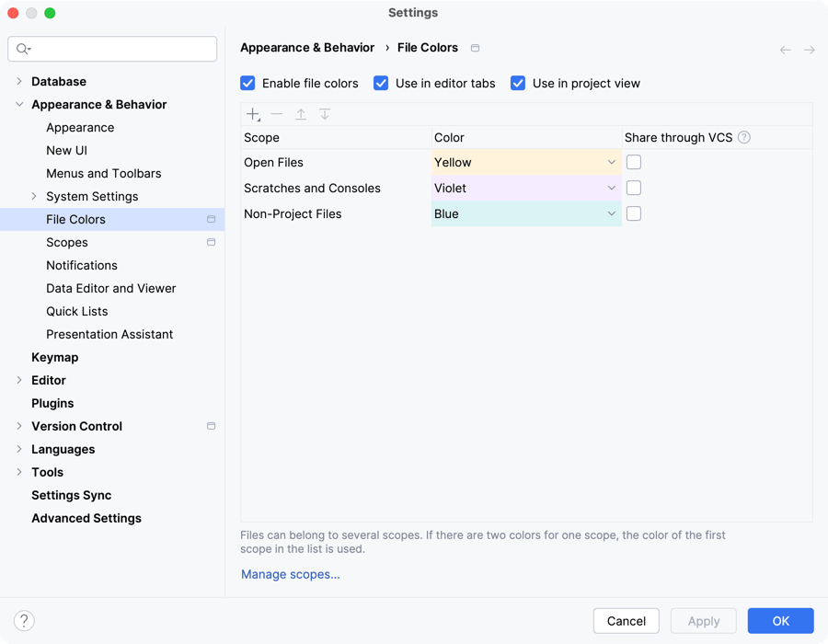Open the Manage scopes link

coord(290,573)
